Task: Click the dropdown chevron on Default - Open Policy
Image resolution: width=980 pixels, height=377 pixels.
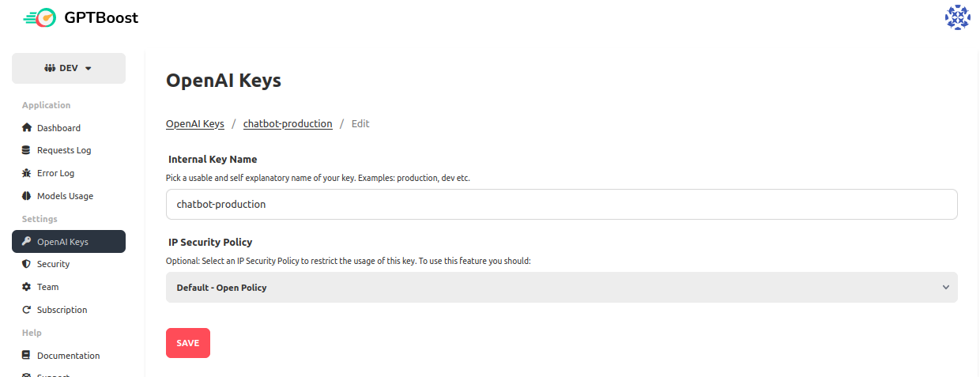Action: click(945, 288)
